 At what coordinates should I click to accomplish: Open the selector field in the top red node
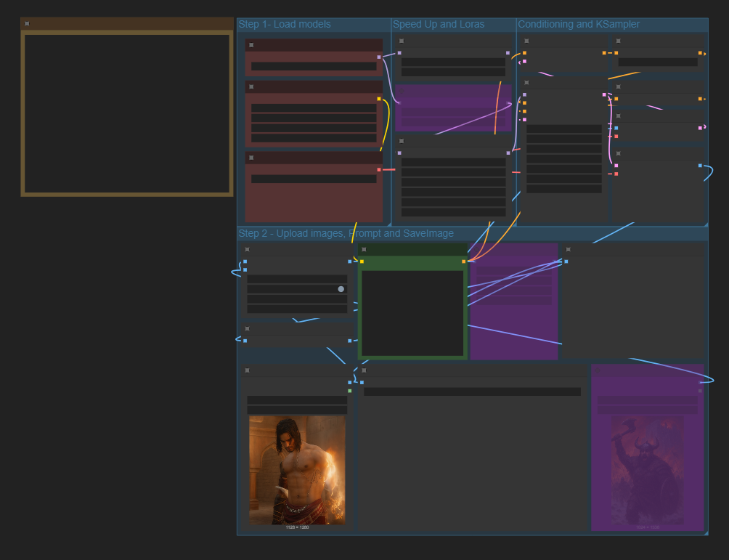[x=314, y=67]
